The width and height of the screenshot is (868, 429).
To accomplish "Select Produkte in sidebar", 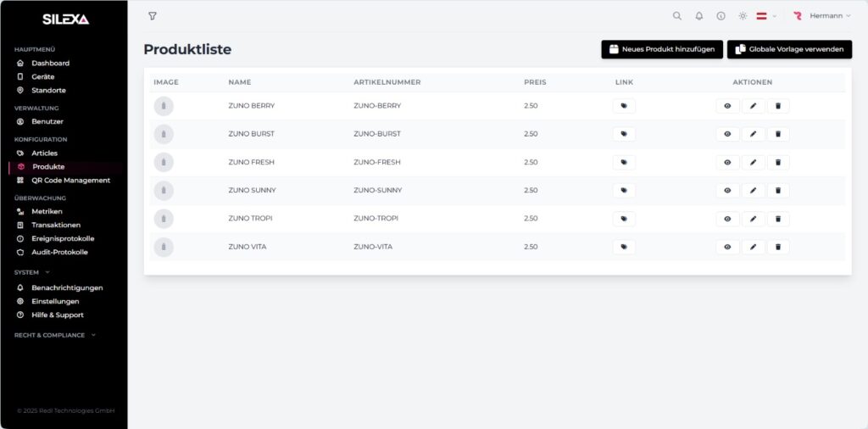I will 48,167.
